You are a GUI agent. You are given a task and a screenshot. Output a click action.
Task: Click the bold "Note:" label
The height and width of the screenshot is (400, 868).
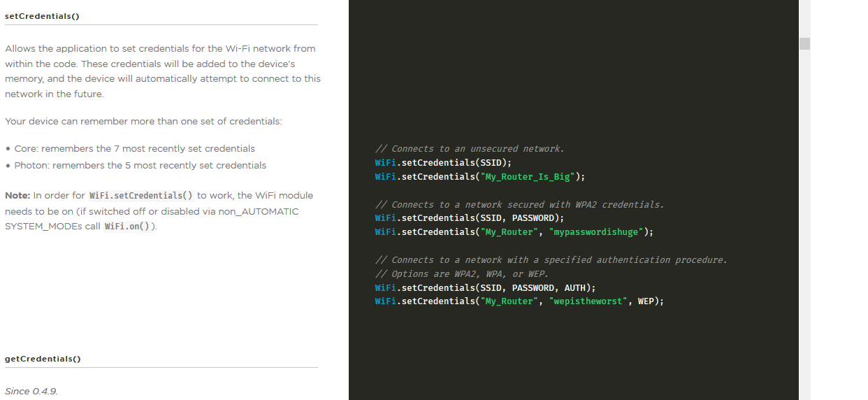[x=17, y=196]
